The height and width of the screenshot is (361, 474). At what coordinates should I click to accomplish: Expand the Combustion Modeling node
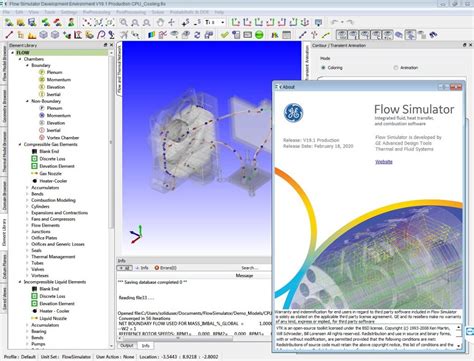27,200
